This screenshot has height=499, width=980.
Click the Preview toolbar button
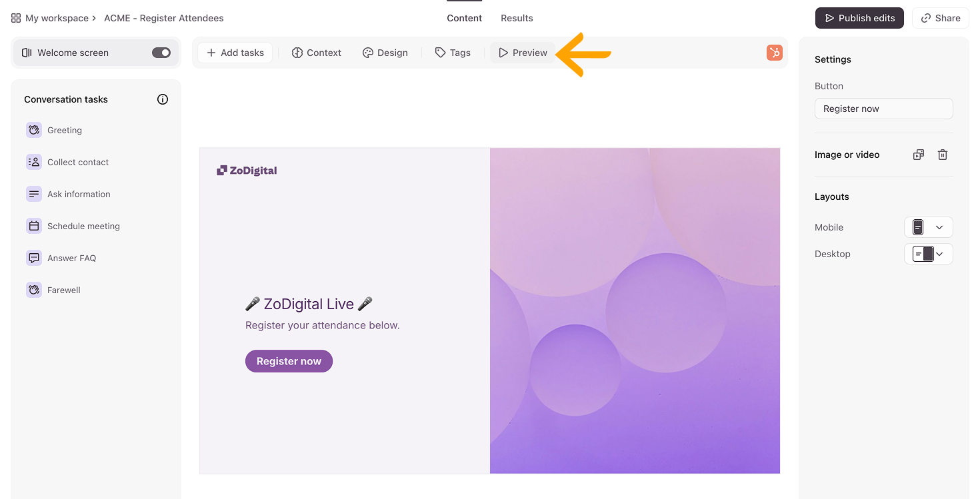click(523, 53)
